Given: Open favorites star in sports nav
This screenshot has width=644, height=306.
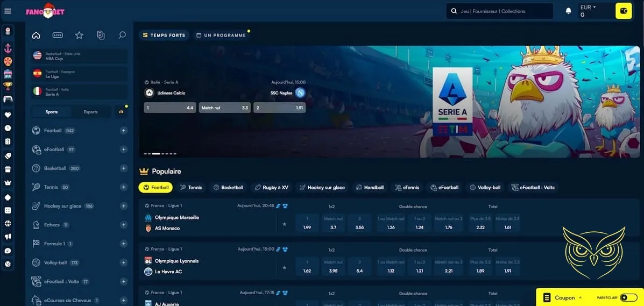Looking at the screenshot, I should click(79, 35).
